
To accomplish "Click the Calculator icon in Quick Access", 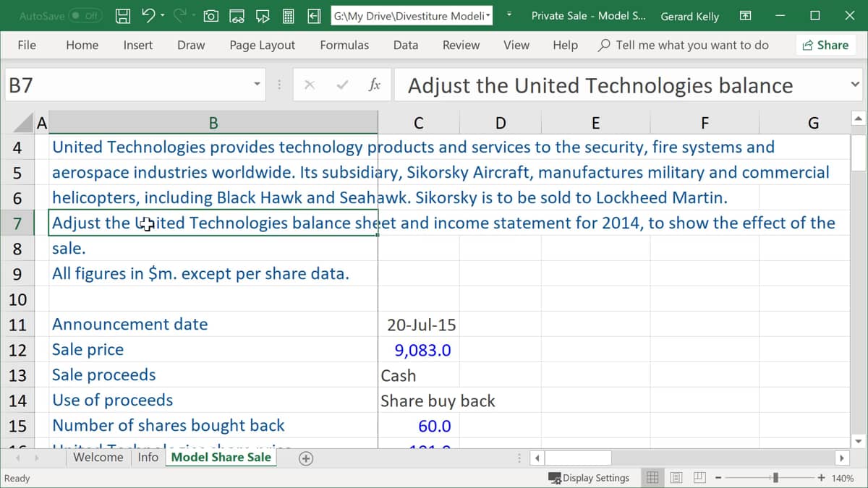I will 288,15.
